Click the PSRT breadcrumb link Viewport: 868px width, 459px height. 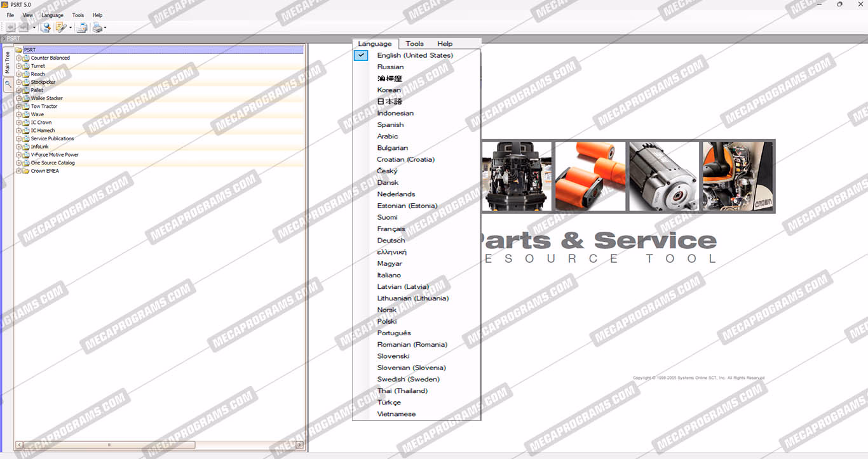click(13, 39)
